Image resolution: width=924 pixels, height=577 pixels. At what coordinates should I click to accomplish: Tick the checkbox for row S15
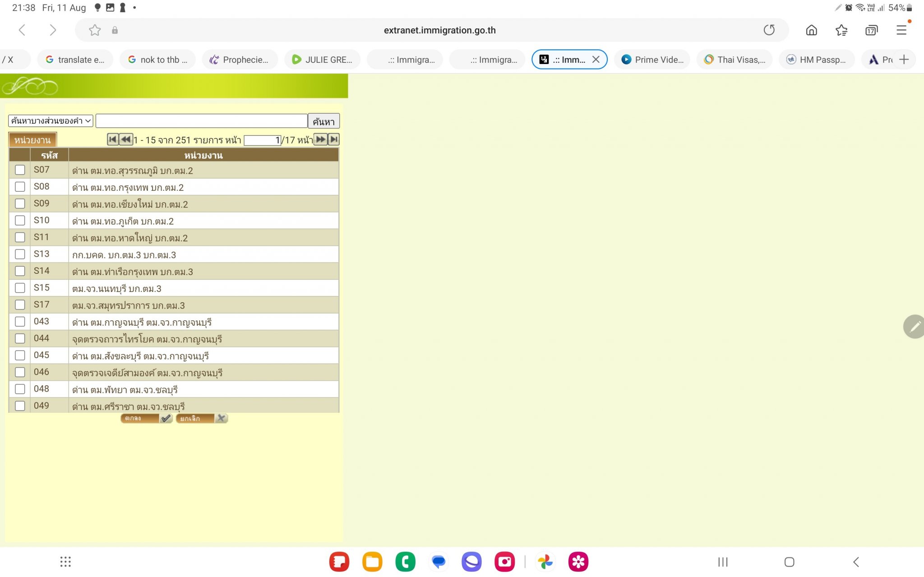pos(20,288)
